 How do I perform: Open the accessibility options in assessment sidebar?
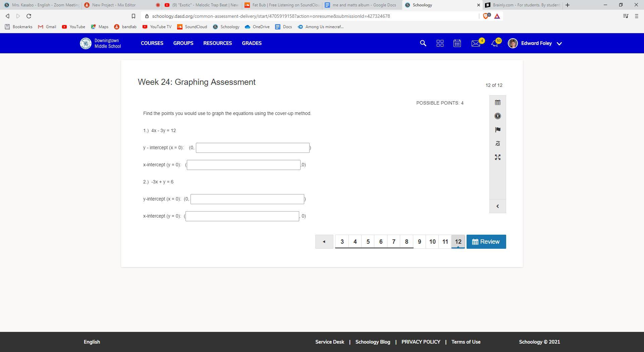(x=497, y=116)
